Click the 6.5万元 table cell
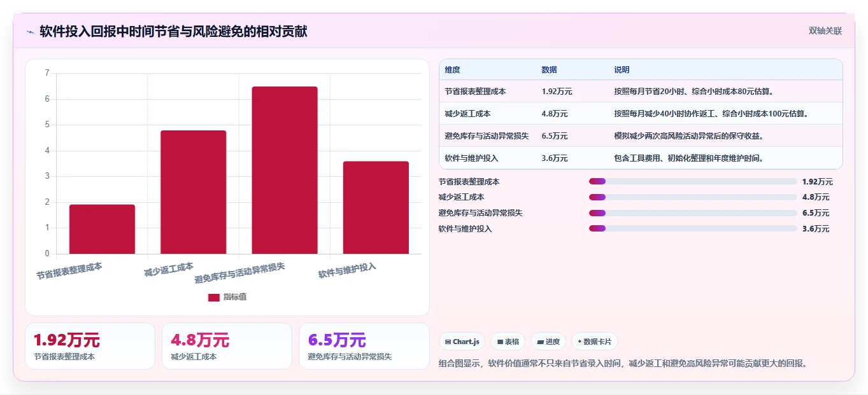 point(555,136)
